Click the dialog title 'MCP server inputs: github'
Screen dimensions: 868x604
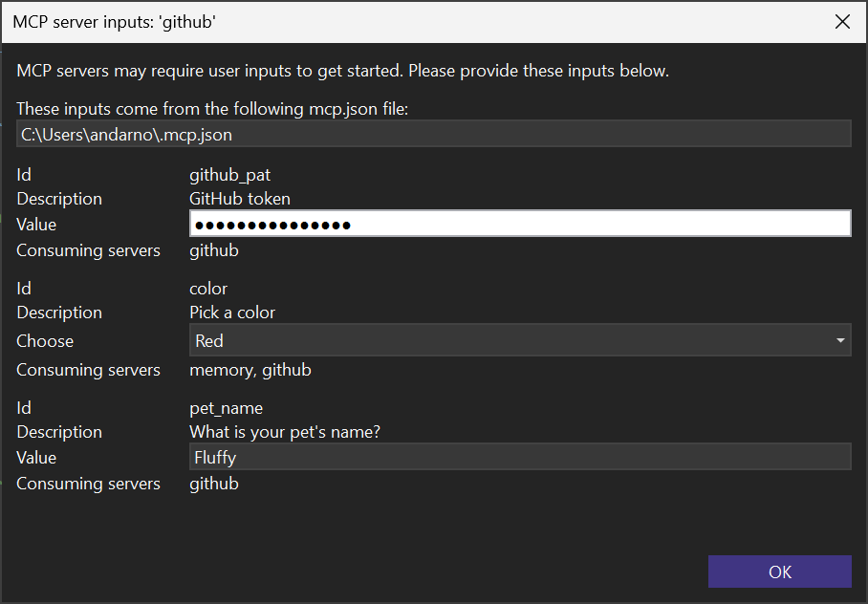tap(114, 21)
